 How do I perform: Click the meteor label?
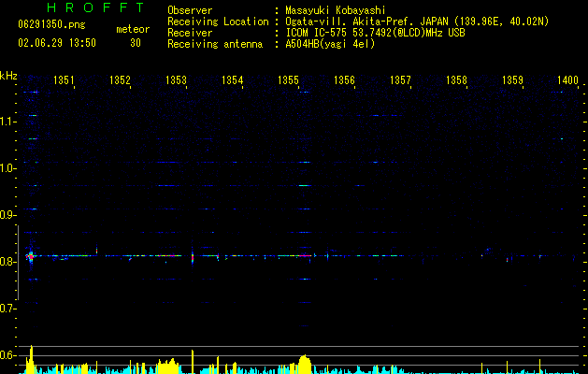pyautogui.click(x=133, y=29)
